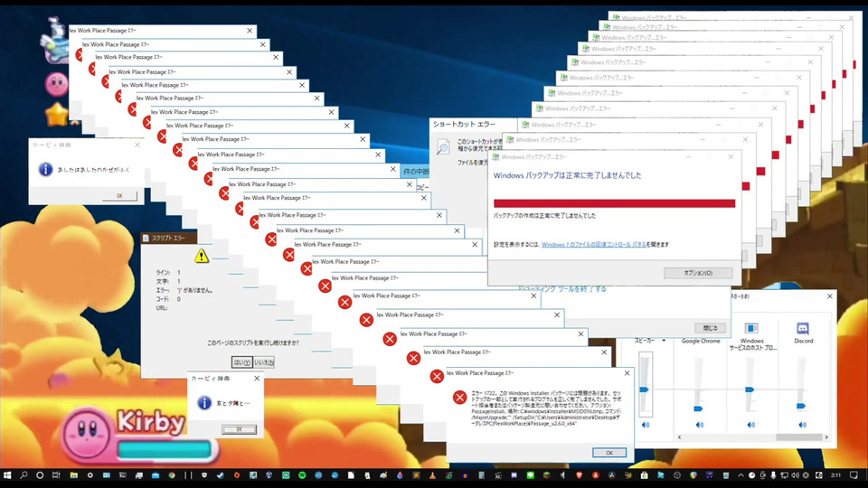Mute Google Chrome in the volume mixer
The width and height of the screenshot is (868, 488).
[x=700, y=425]
